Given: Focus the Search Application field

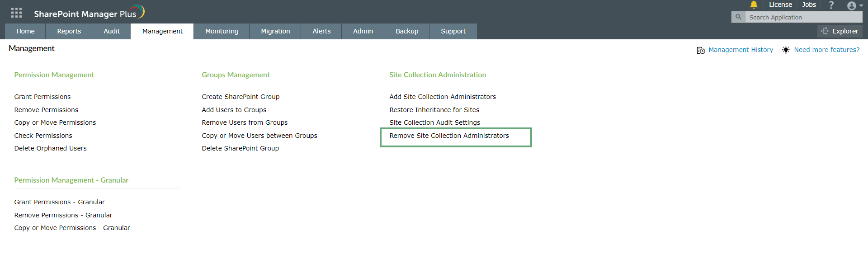Looking at the screenshot, I should [x=802, y=17].
